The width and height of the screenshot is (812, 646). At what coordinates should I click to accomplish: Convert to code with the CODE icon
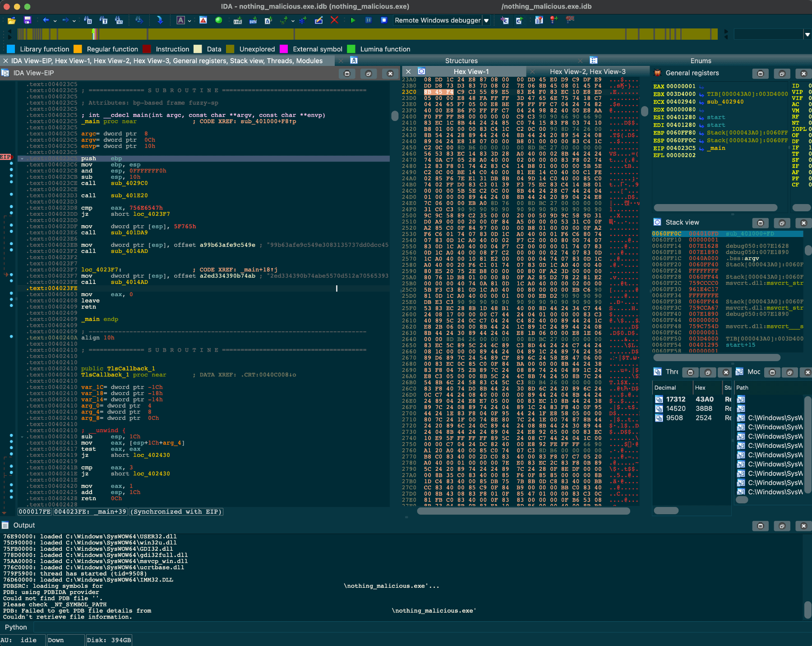point(238,20)
